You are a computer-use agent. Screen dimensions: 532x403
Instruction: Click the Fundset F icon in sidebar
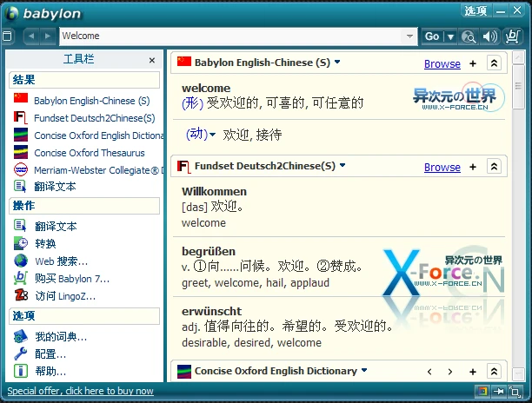pyautogui.click(x=20, y=117)
